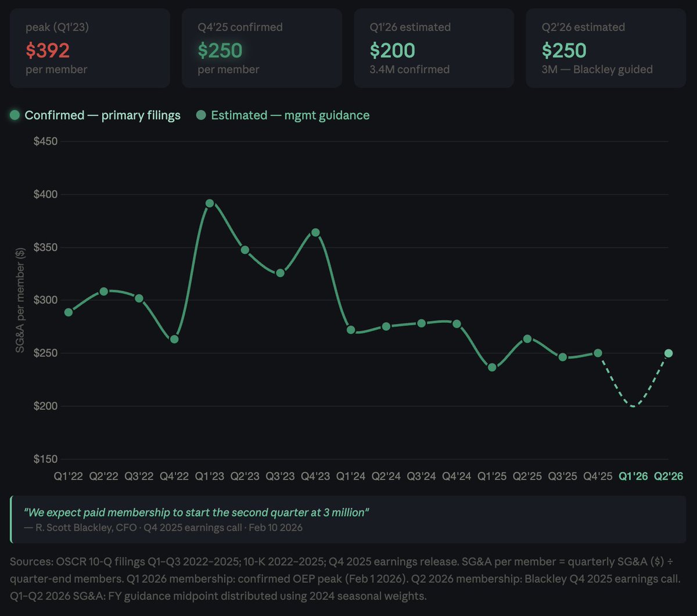The width and height of the screenshot is (697, 616).
Task: Click the Q1'25 x-axis label
Action: (x=492, y=476)
